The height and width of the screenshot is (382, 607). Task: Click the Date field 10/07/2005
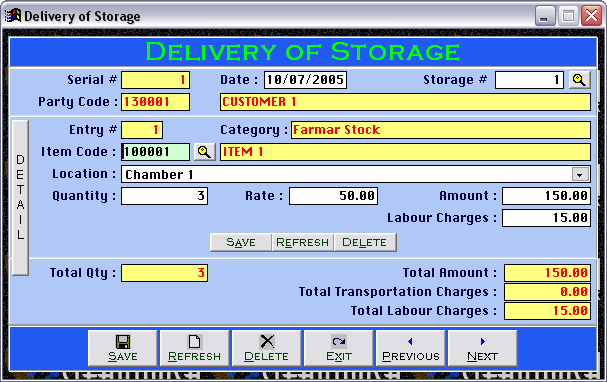[x=305, y=80]
